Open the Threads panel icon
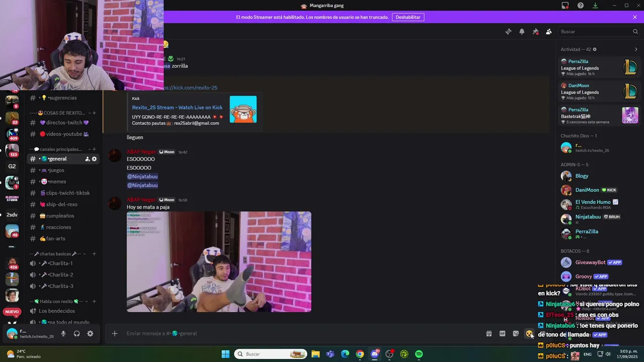Image resolution: width=644 pixels, height=362 pixels. [x=508, y=32]
